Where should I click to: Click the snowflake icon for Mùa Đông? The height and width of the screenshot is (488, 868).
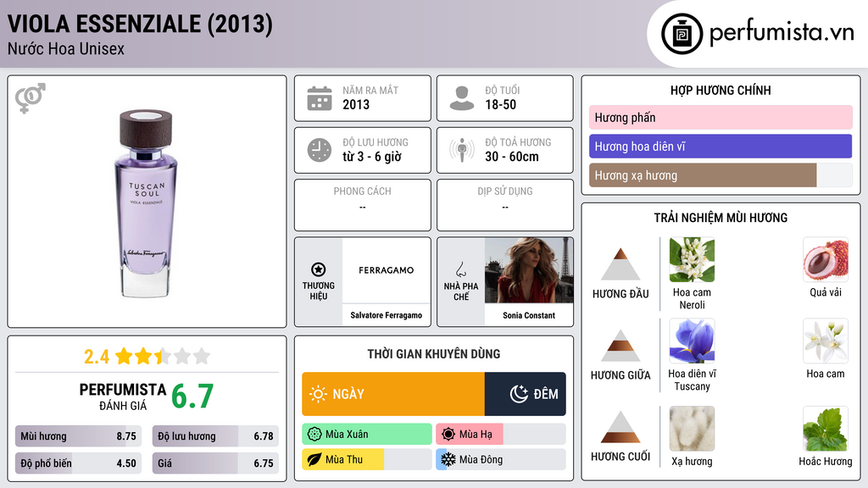pos(448,460)
